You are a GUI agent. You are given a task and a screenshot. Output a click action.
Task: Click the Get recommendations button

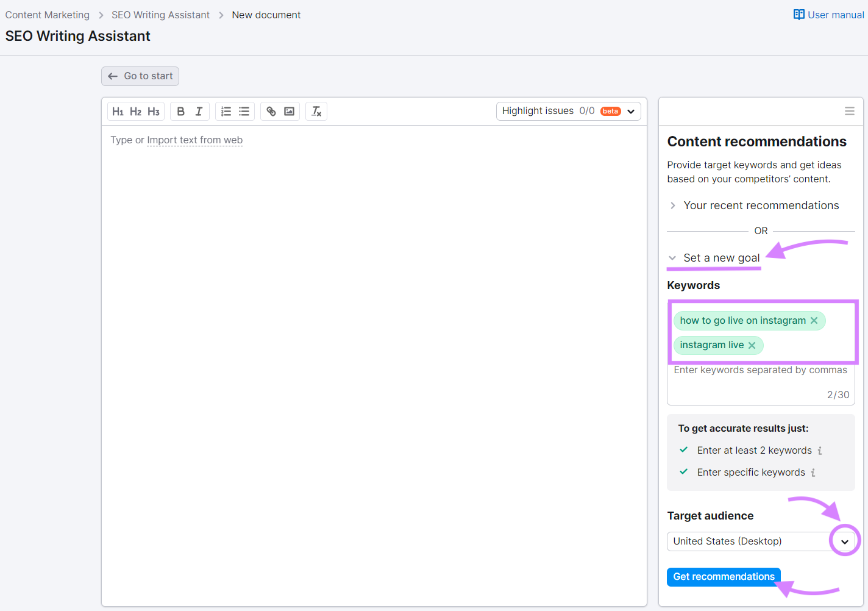tap(724, 576)
